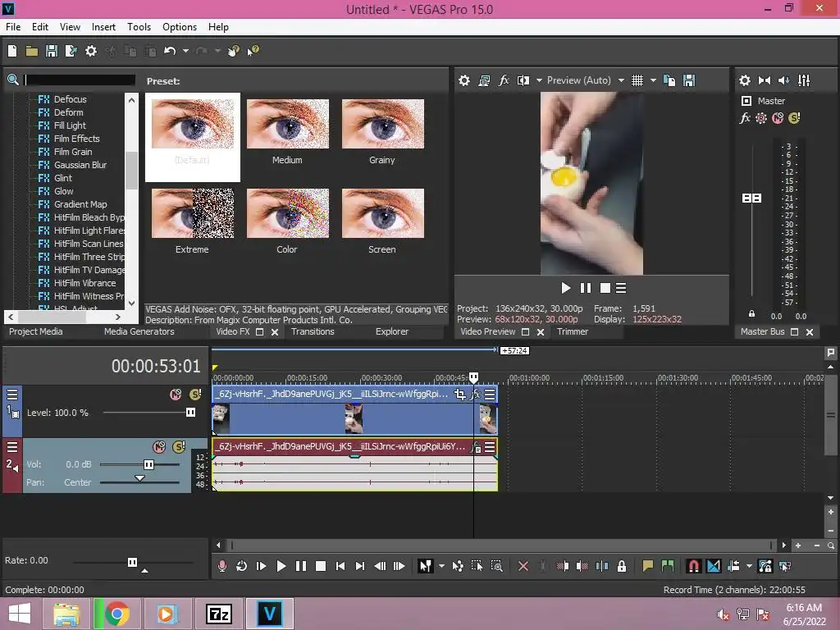Open a project with the folder icon
The height and width of the screenshot is (630, 840).
(32, 51)
